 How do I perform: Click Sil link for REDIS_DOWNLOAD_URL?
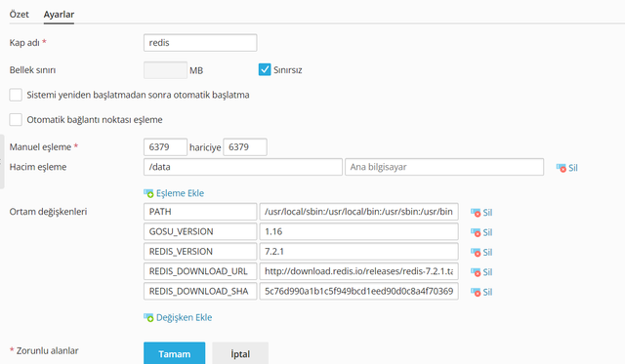487,272
